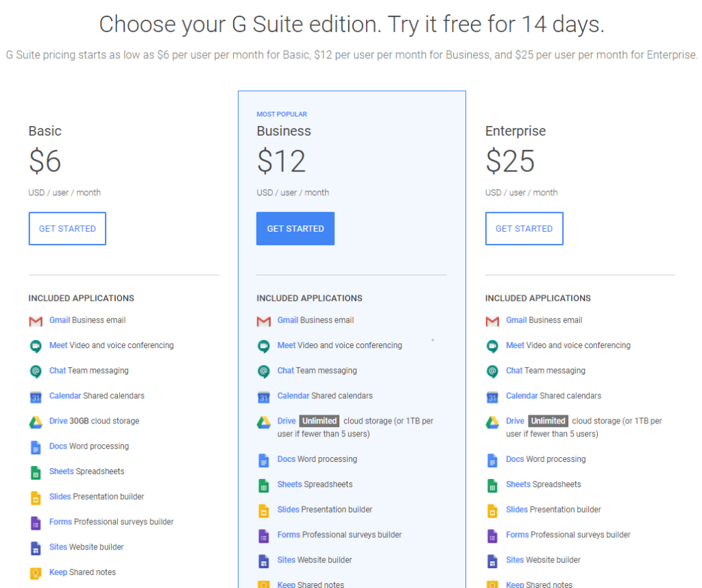This screenshot has height=588, width=702.
Task: Open the Chat link under Business
Action: 286,371
